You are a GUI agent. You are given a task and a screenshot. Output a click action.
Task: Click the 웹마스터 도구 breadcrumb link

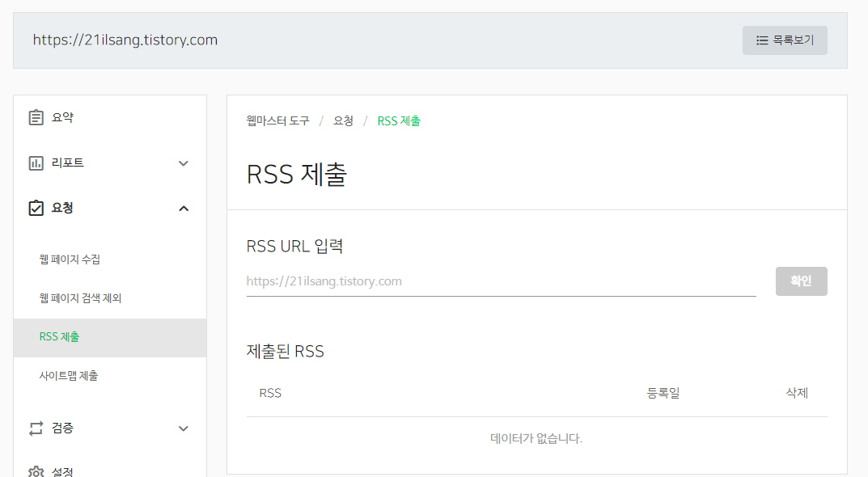[x=278, y=120]
